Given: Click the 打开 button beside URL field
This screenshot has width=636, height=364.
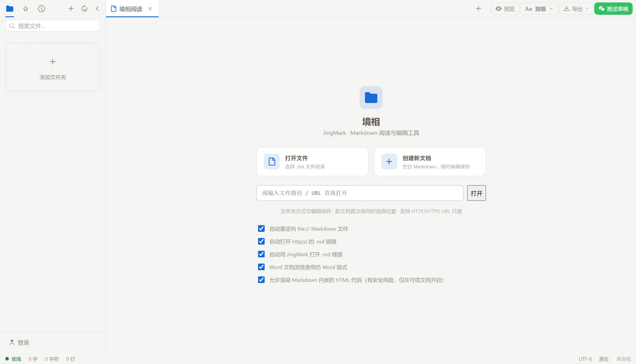Looking at the screenshot, I should (476, 193).
